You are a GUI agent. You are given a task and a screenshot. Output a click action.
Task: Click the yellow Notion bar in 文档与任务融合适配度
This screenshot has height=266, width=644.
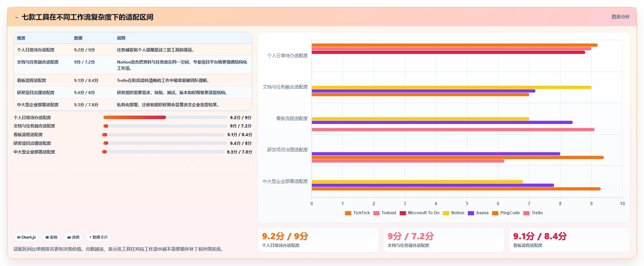[x=451, y=87]
